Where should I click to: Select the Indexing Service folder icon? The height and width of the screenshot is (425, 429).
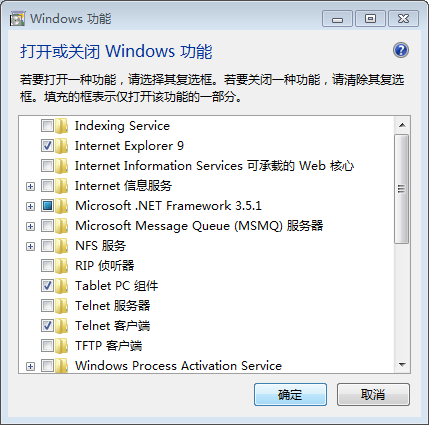62,126
